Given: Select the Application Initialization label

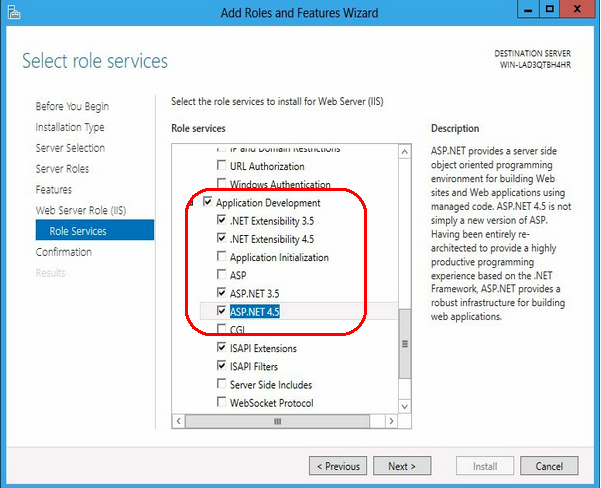Looking at the screenshot, I should 279,257.
